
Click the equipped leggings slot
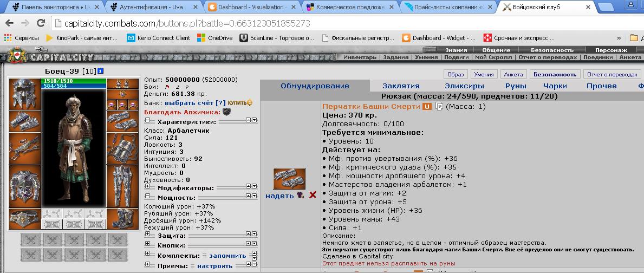123,186
